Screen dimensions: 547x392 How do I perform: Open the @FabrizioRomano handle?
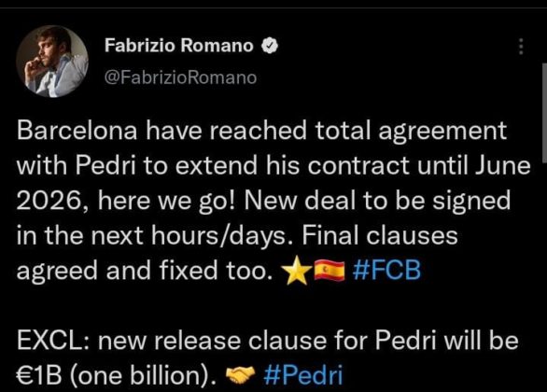point(180,77)
